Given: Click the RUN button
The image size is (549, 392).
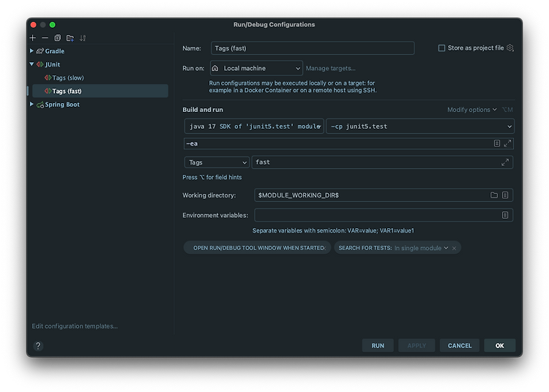Looking at the screenshot, I should (x=378, y=345).
